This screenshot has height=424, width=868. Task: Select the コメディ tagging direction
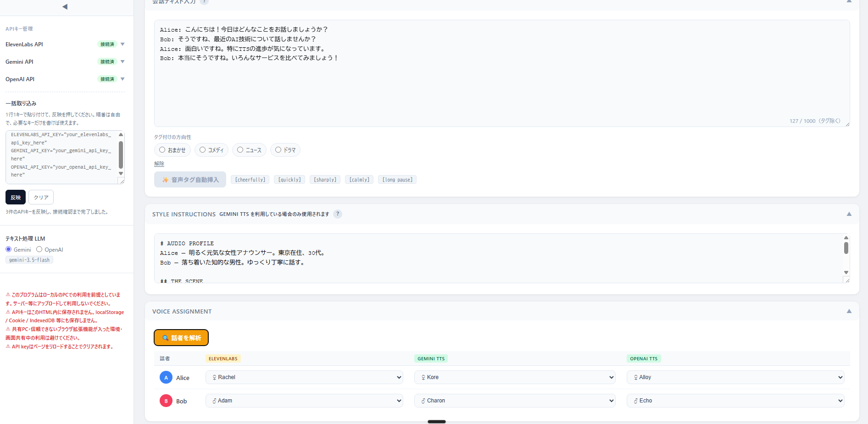pos(211,150)
